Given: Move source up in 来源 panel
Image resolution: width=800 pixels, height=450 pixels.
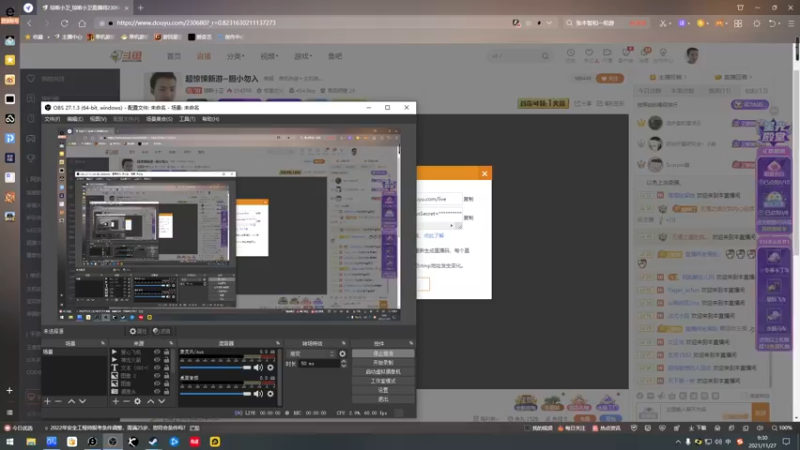Looking at the screenshot, I should tap(151, 402).
